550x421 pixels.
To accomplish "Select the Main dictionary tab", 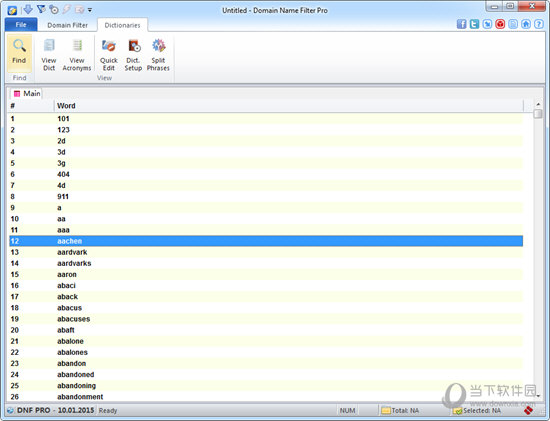I will tap(27, 93).
